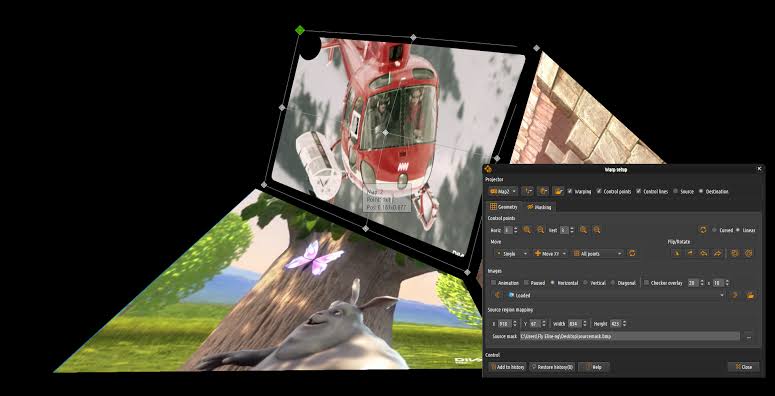Toggle the Warping checkbox

click(570, 191)
